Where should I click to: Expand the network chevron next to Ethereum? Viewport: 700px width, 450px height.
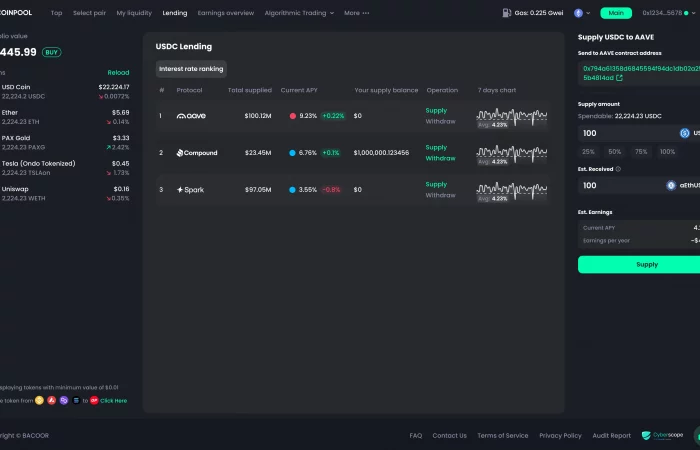588,13
